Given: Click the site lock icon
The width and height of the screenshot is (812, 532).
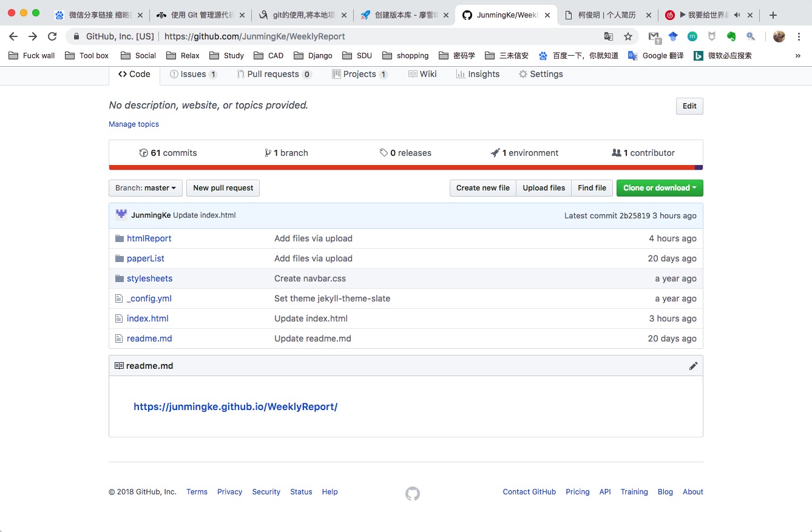Looking at the screenshot, I should pyautogui.click(x=76, y=36).
